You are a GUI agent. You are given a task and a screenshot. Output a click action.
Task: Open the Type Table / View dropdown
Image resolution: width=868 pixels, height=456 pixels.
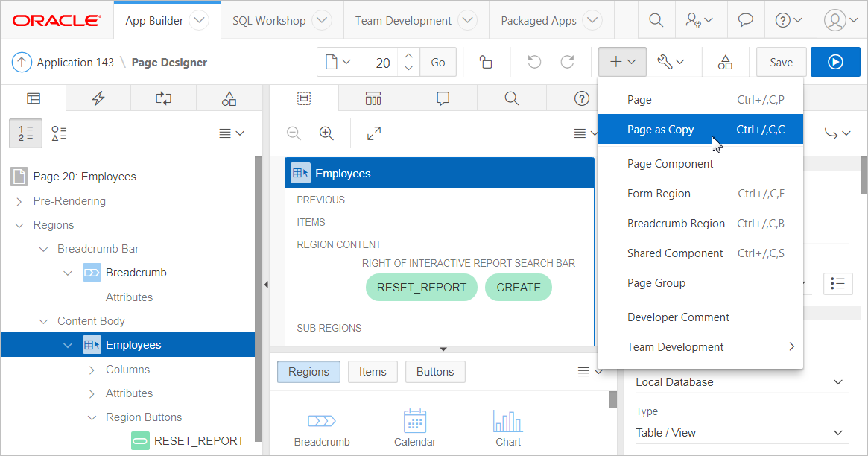[741, 432]
